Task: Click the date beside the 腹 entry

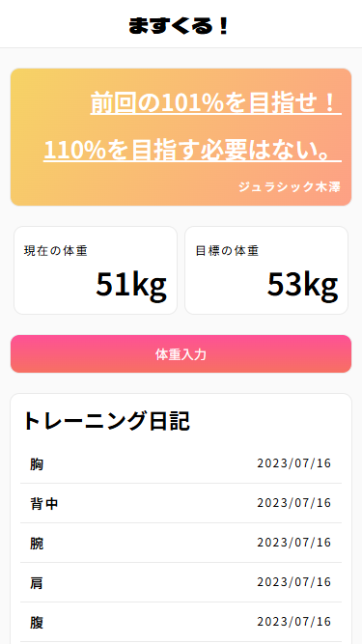Action: tap(293, 622)
